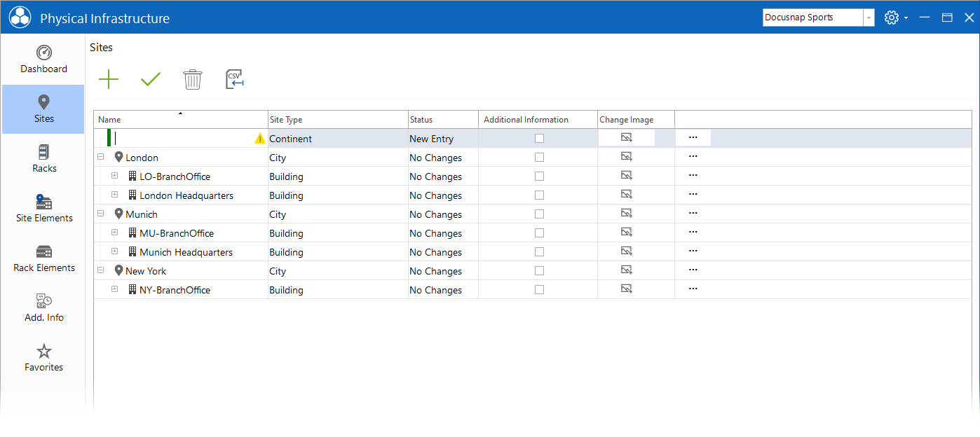
Task: Click the ellipsis button for LO-BranchOffice row
Action: point(693,176)
